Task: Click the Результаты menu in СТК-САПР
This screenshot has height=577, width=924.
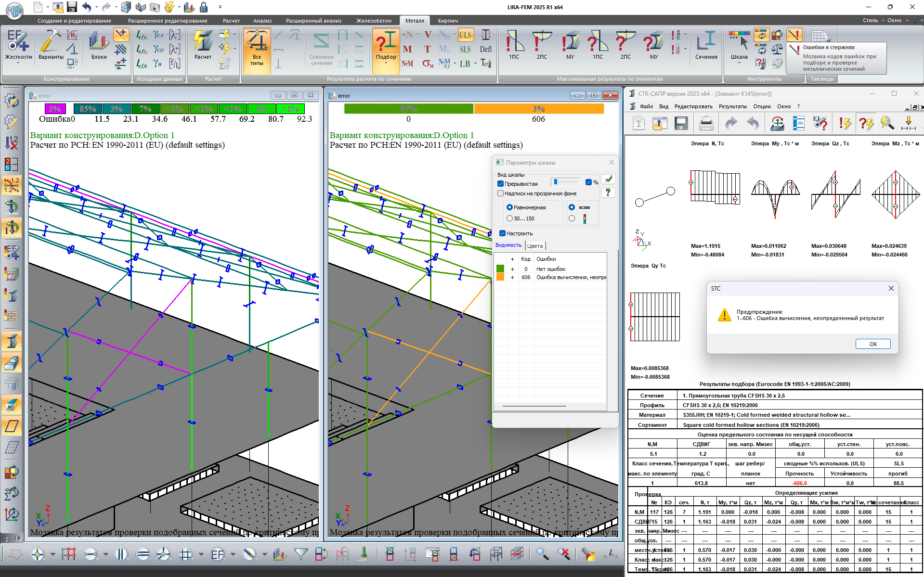Action: click(x=732, y=106)
